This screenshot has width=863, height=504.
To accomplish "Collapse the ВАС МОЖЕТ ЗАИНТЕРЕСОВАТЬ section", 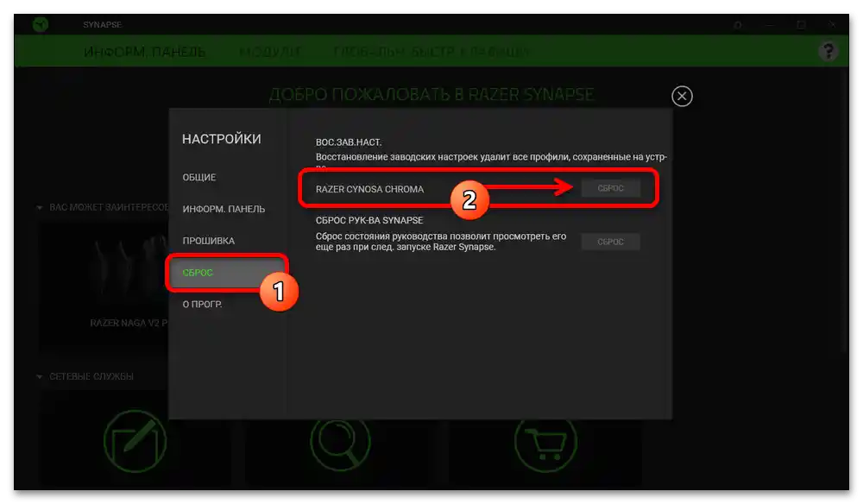I will click(39, 207).
